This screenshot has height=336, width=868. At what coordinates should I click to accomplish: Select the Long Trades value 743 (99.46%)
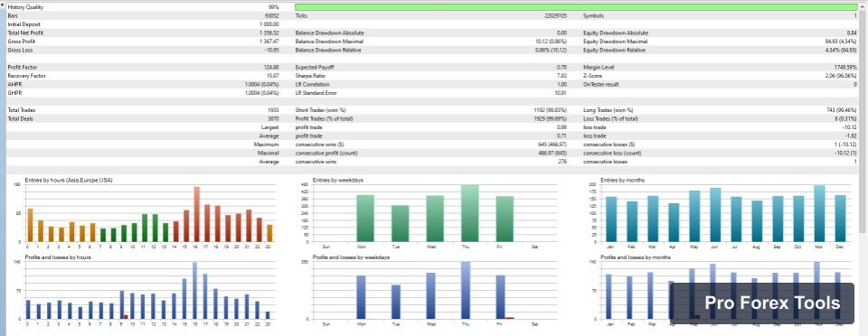841,110
